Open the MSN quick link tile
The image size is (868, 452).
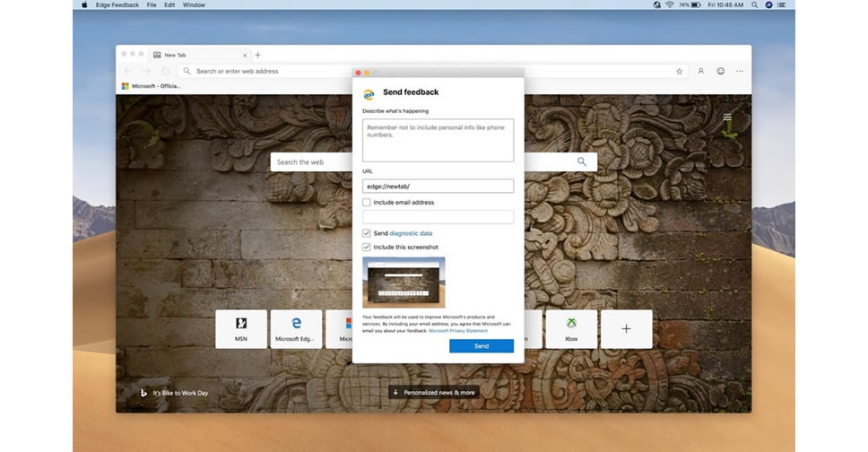coord(241,329)
